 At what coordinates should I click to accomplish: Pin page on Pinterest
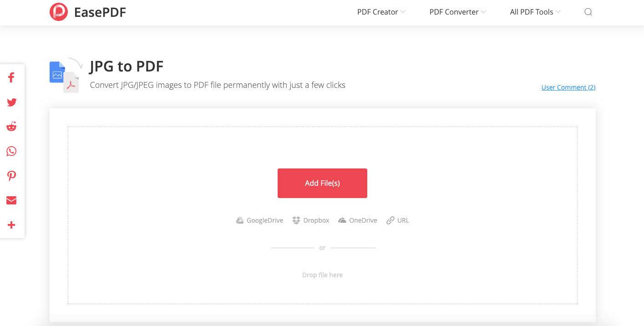[11, 176]
